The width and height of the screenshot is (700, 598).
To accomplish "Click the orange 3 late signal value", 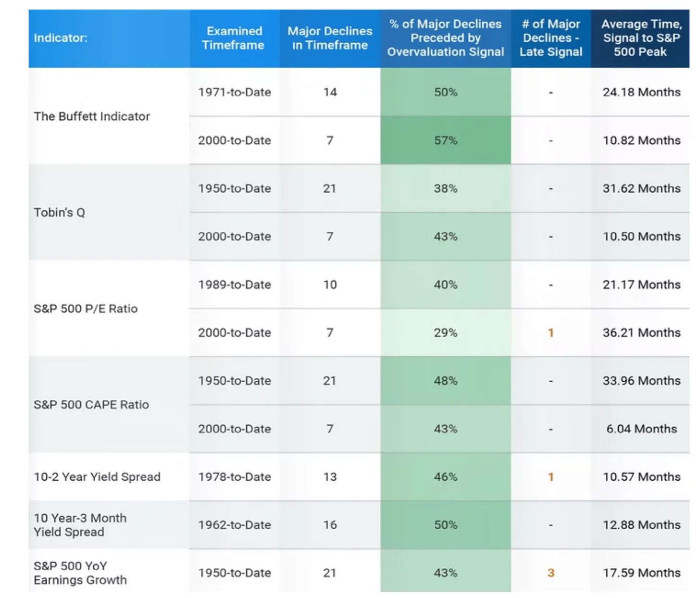I will click(x=551, y=573).
